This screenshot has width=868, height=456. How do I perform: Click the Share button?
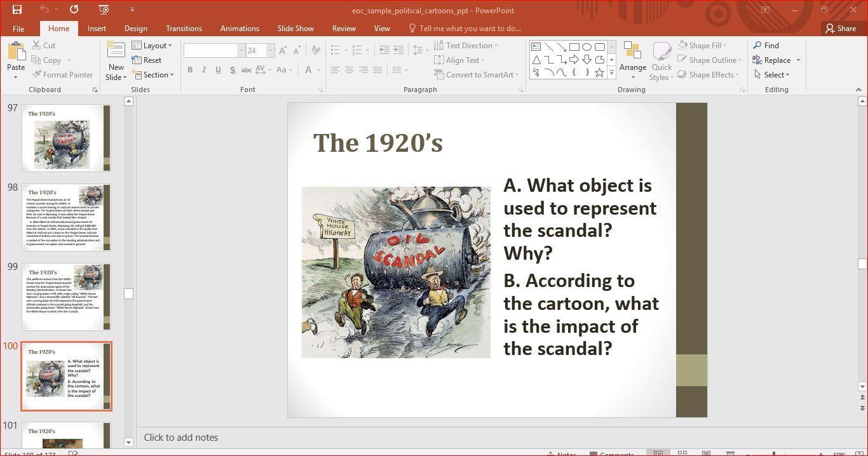pyautogui.click(x=841, y=29)
